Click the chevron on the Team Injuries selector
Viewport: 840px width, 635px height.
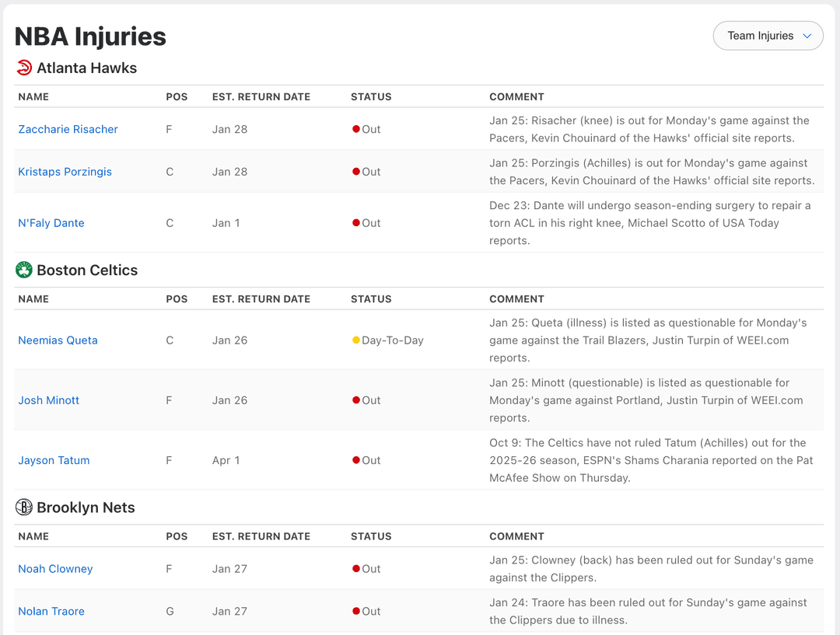tap(807, 35)
